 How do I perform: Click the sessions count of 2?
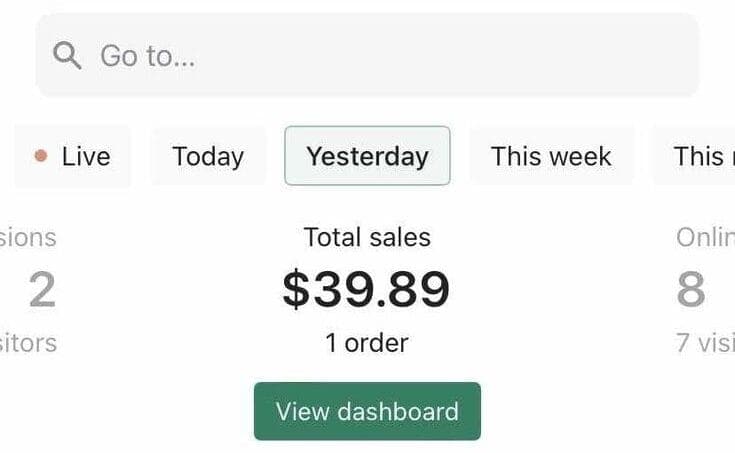[x=42, y=290]
